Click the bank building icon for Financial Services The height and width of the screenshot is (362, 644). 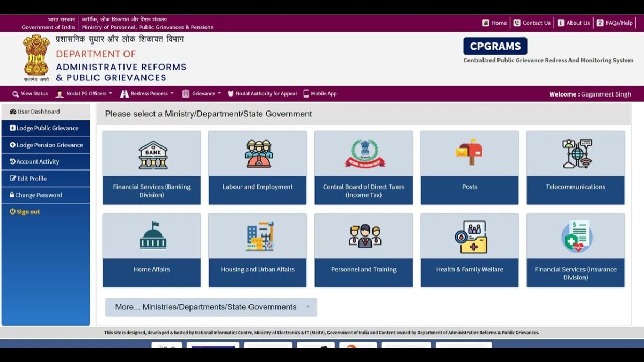pyautogui.click(x=152, y=155)
